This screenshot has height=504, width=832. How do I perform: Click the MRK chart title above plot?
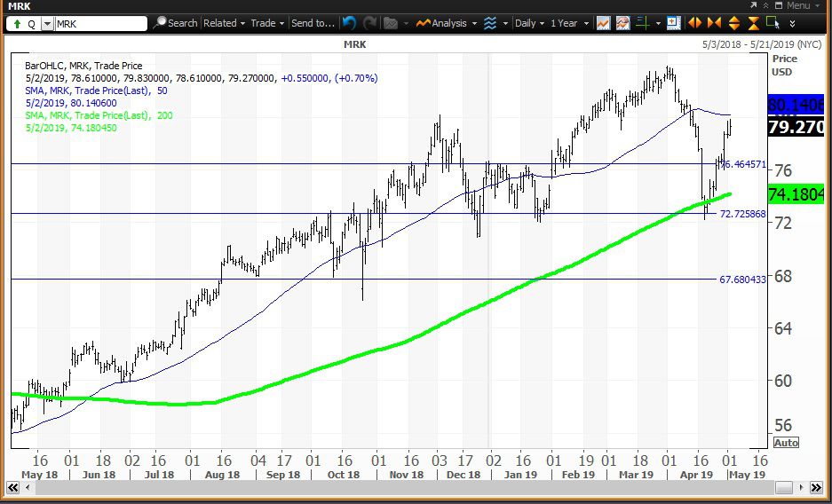click(354, 44)
